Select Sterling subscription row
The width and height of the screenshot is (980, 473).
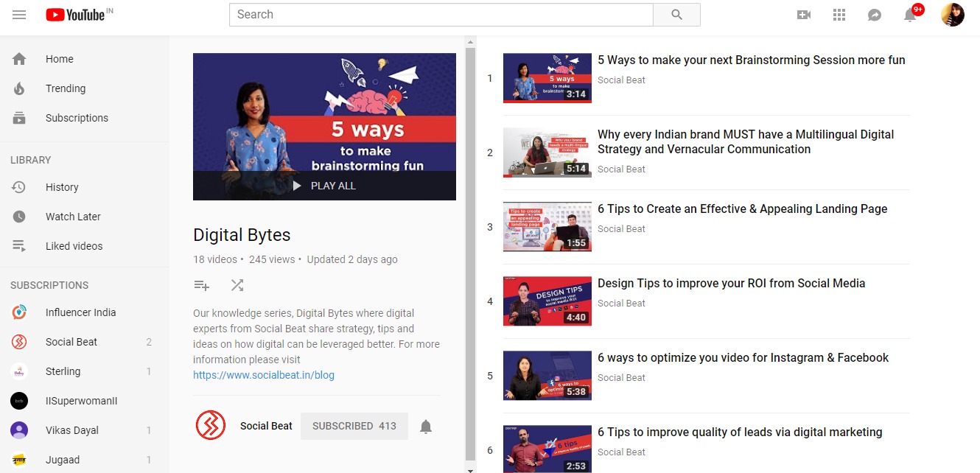pos(85,371)
